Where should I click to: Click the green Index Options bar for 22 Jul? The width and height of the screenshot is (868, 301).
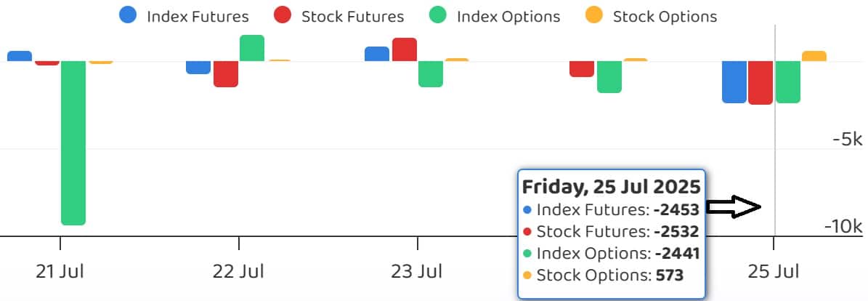252,48
